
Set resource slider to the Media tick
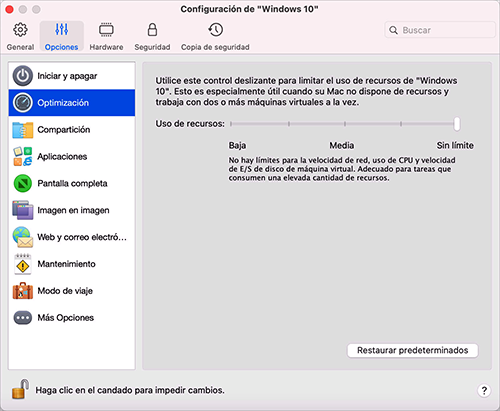(x=345, y=124)
